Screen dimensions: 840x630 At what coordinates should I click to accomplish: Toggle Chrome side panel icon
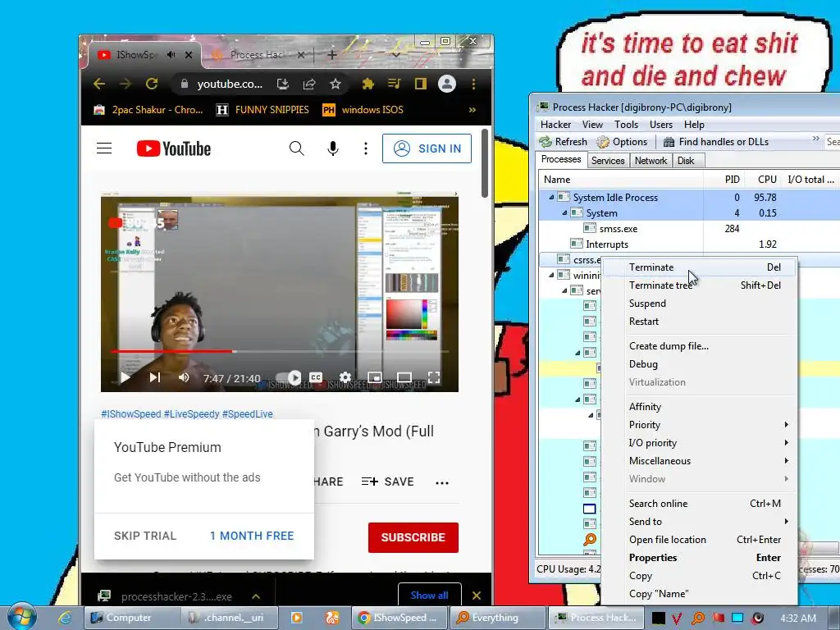coord(421,84)
